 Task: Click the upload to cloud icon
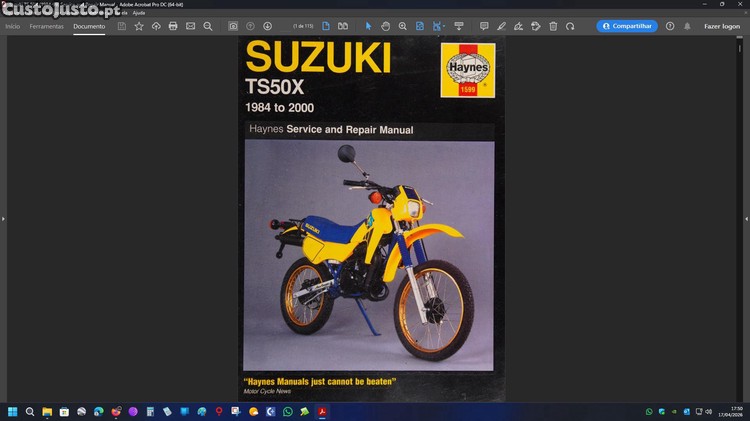(156, 26)
